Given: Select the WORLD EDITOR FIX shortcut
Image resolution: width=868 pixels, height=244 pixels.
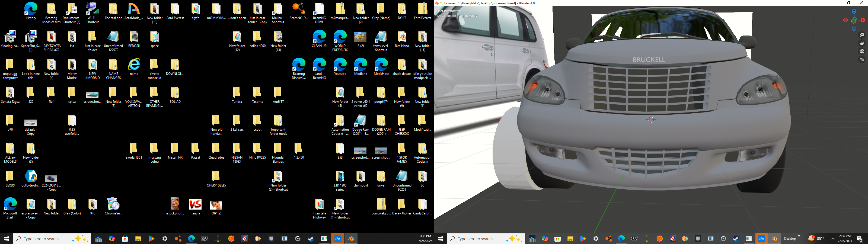Looking at the screenshot, I should (x=340, y=41).
